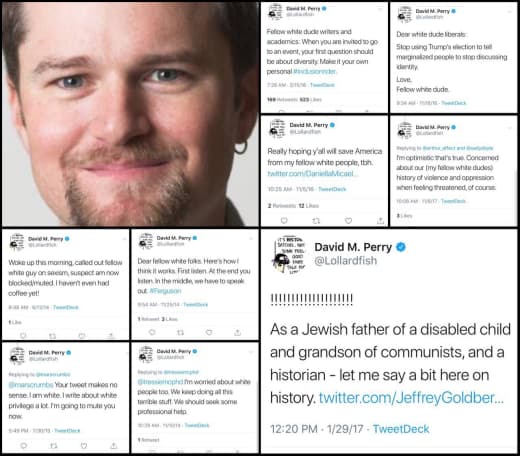Click TweetDeck link in 12:20 PM tweet

coord(401,429)
